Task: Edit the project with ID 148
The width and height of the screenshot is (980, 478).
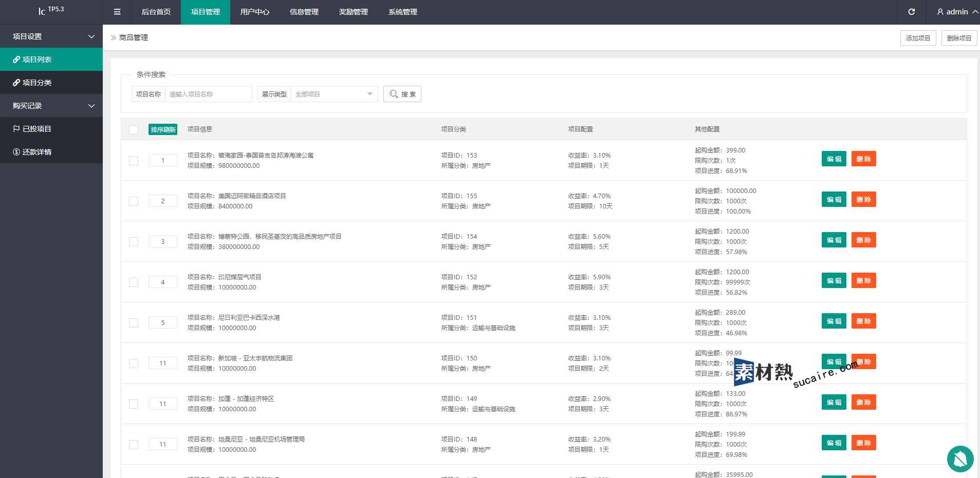Action: 834,443
